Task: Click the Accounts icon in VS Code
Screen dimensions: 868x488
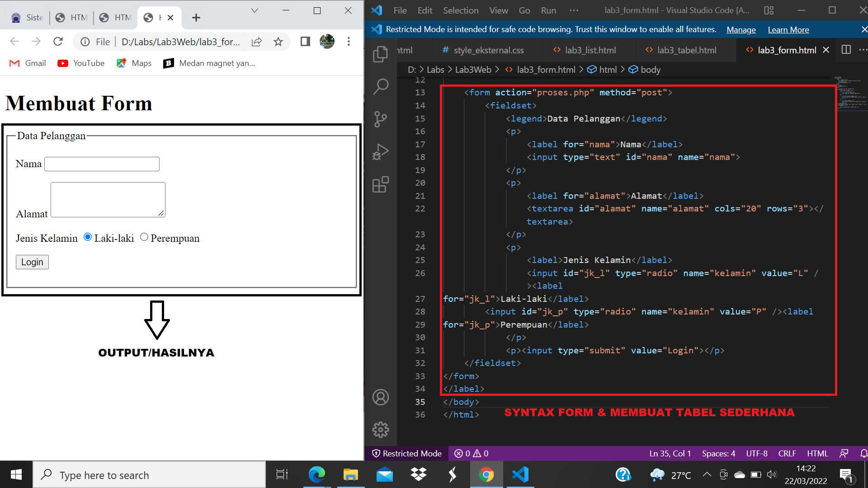Action: [381, 397]
